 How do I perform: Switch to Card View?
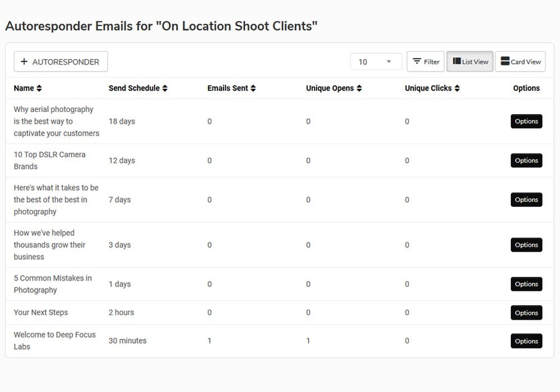(x=520, y=62)
